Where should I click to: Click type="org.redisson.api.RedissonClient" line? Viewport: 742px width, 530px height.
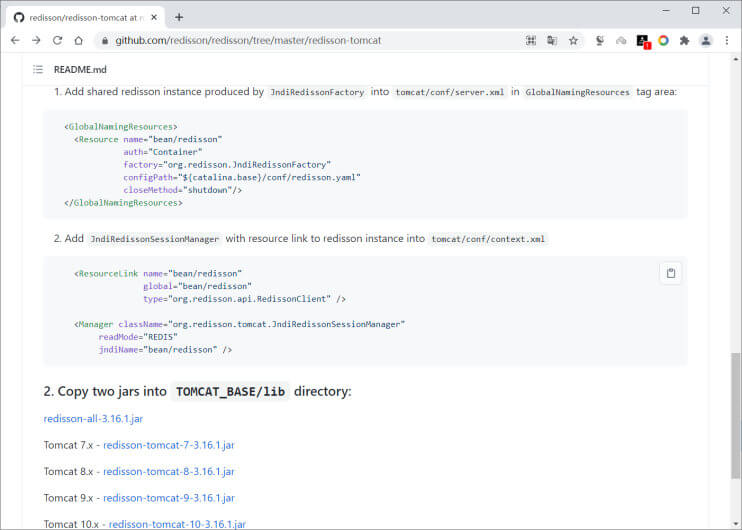pyautogui.click(x=244, y=299)
